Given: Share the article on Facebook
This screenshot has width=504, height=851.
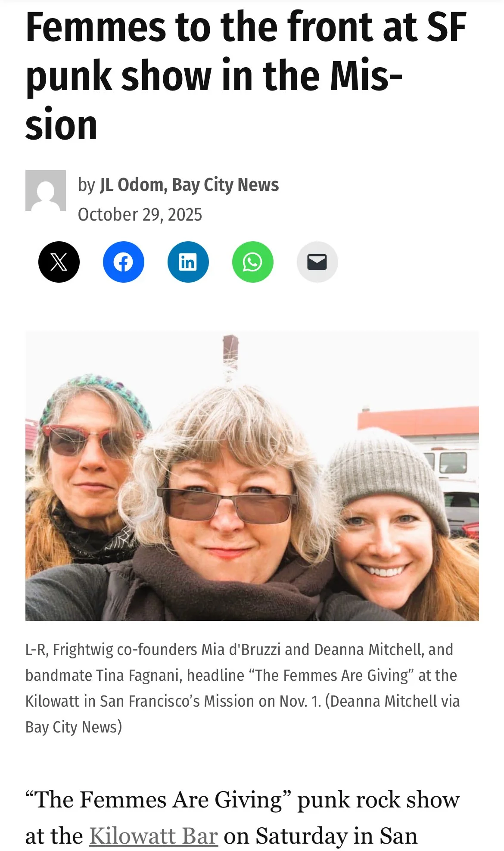Looking at the screenshot, I should point(124,262).
